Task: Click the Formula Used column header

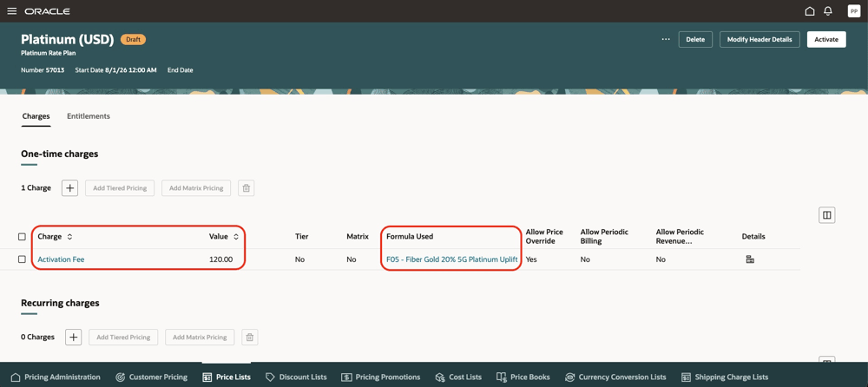Action: 410,236
